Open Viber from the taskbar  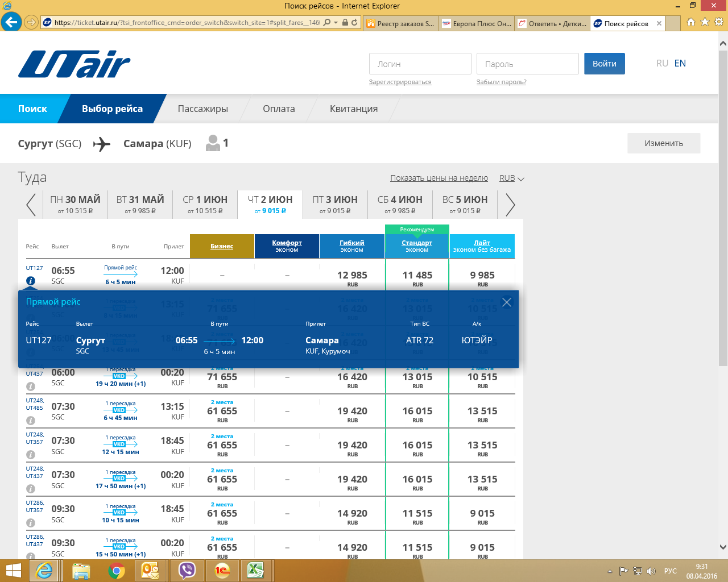(187, 570)
